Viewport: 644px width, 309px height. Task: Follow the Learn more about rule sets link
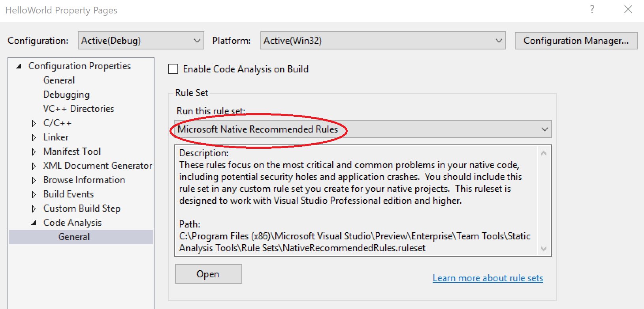point(488,278)
